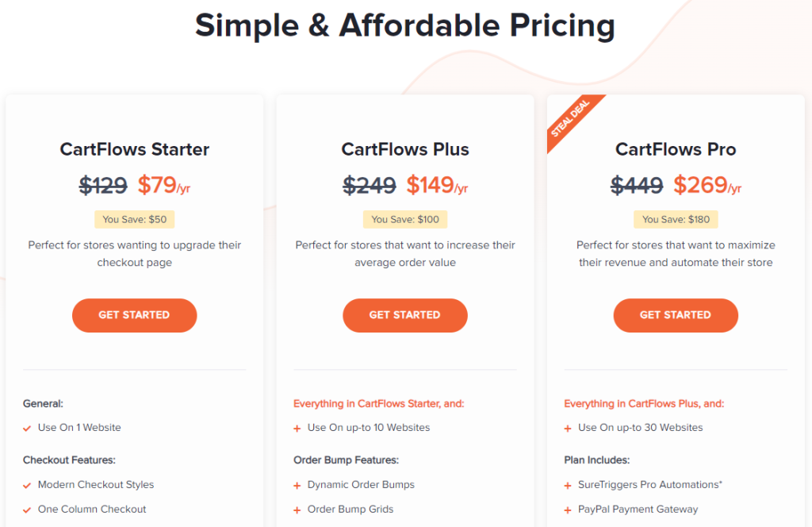Click checkmark icon beside Use On 1 Website
Viewport: 812px width, 527px height.
[27, 428]
